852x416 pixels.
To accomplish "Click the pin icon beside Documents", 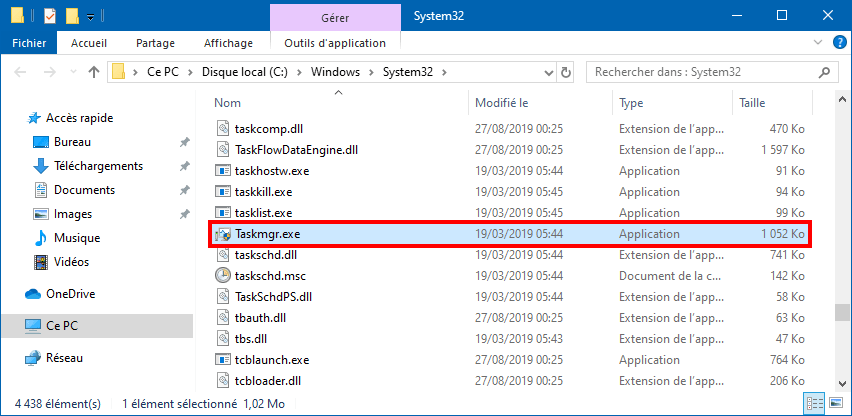I will [x=185, y=190].
